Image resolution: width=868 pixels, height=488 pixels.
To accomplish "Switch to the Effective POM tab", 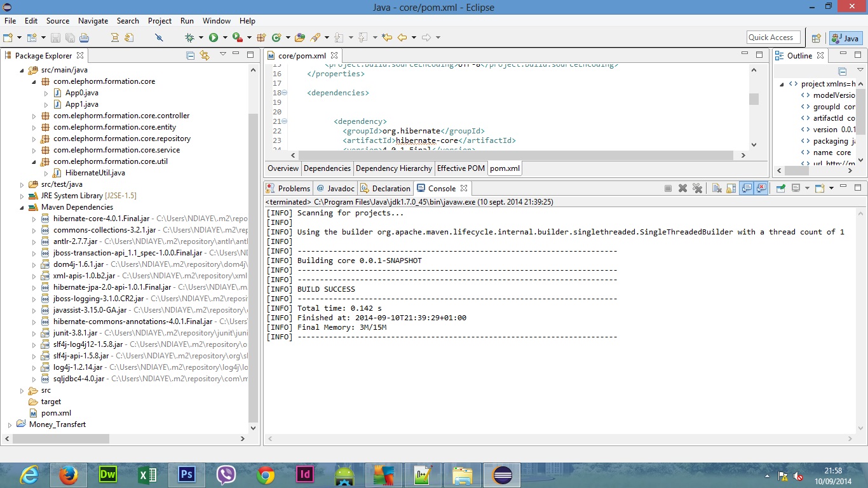I will (x=461, y=168).
